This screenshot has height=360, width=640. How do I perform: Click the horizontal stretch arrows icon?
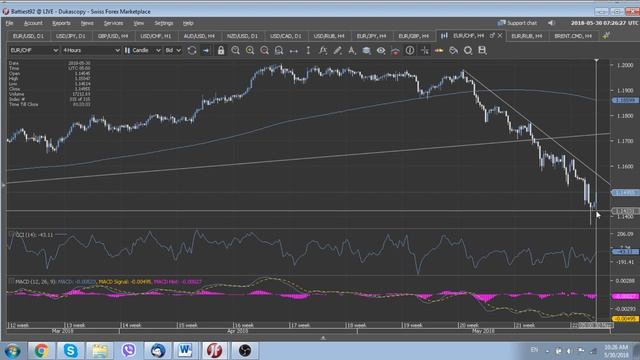pyautogui.click(x=293, y=51)
